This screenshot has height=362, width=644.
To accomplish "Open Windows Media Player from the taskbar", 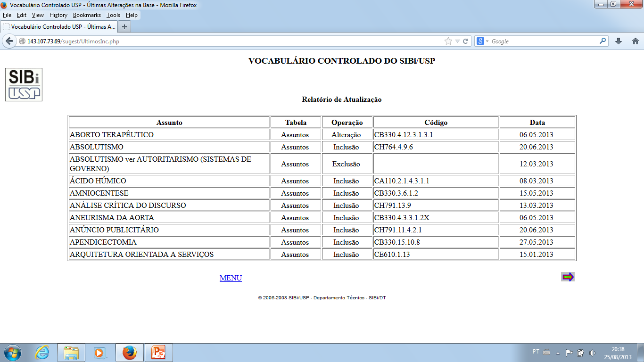I will (100, 353).
